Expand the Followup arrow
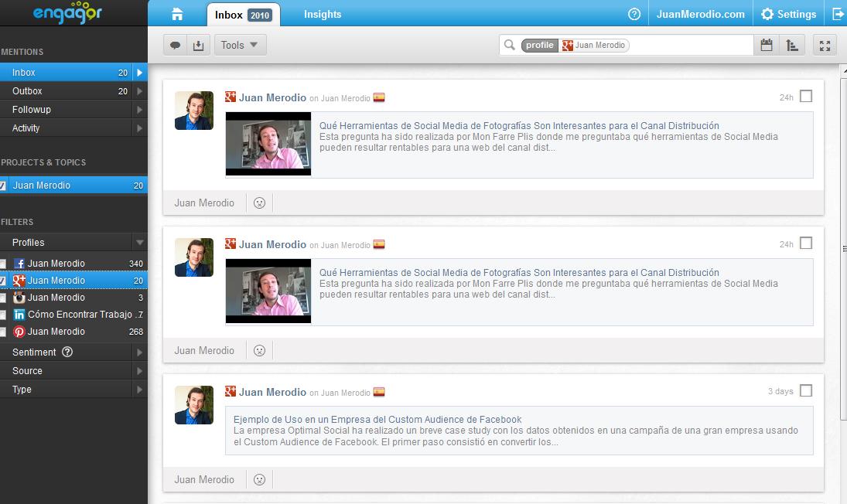This screenshot has height=504, width=847. pyautogui.click(x=139, y=110)
